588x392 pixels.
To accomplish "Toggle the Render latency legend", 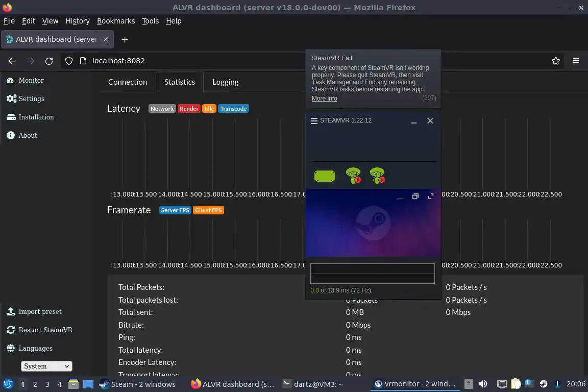I will pos(189,109).
